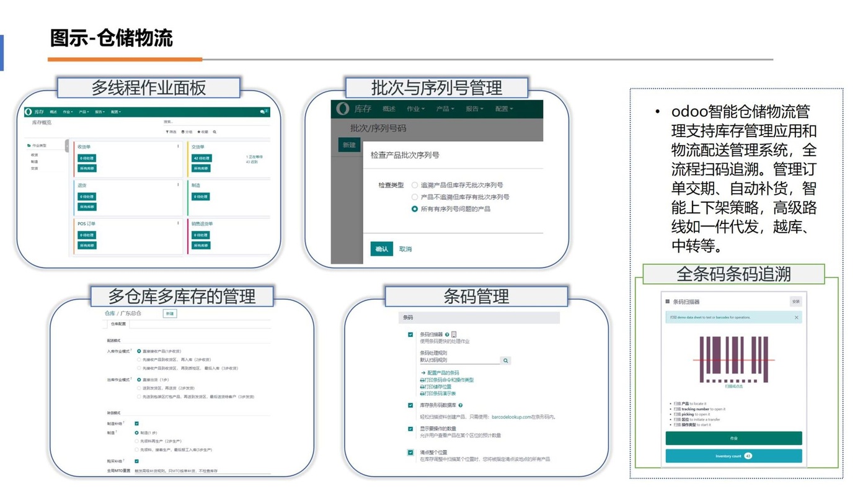This screenshot has height=489, width=868.
Task: Open the 配置 dropdown menu in inventory overview
Action: click(x=115, y=112)
